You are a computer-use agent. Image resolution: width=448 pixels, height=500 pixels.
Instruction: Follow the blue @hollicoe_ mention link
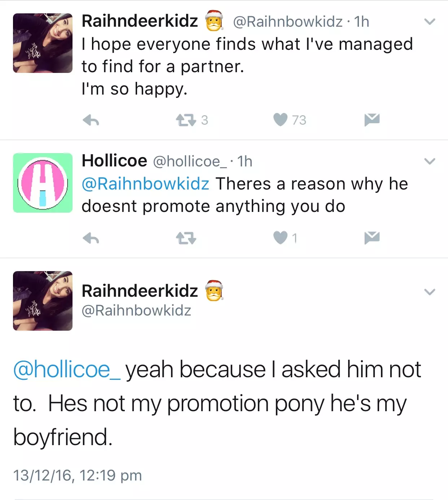coord(67,370)
